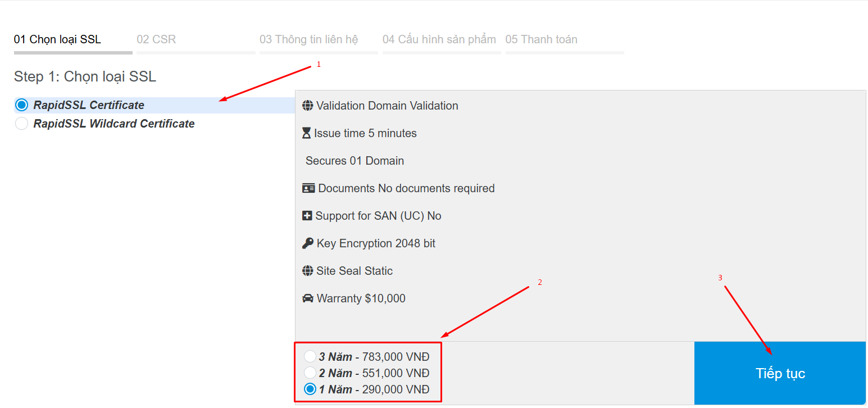Click the car icon beside Warranty
The width and height of the screenshot is (868, 408).
[x=308, y=298]
